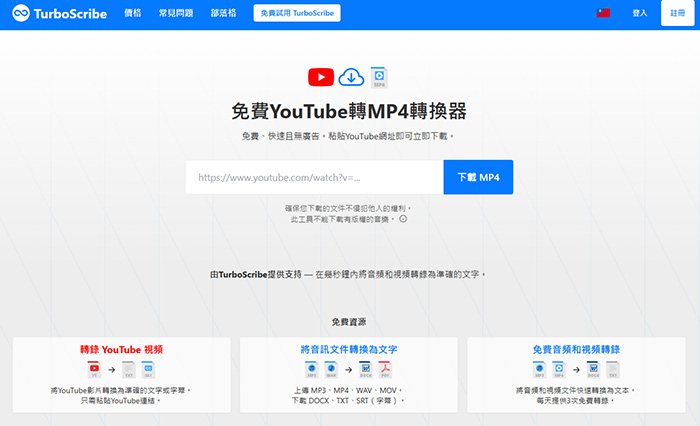Screen dimensions: 700x426
Task: Click the PDF file icon in middle card
Action: (x=385, y=369)
